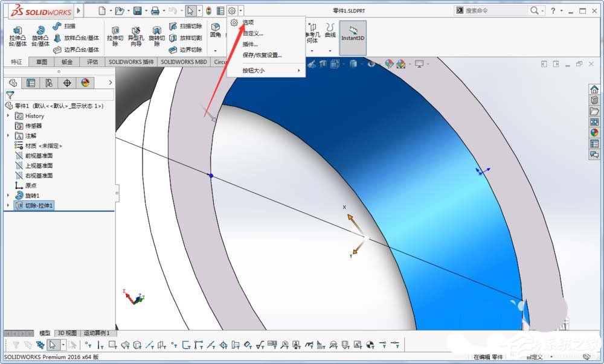The image size is (604, 364).
Task: Select the 拉伸凸台/基体 feature tool
Action: (x=17, y=35)
